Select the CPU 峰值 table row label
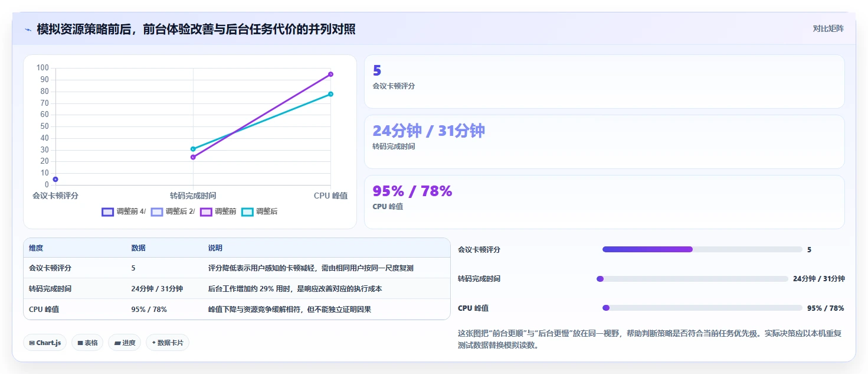Viewport: 868px width, 374px height. point(44,309)
